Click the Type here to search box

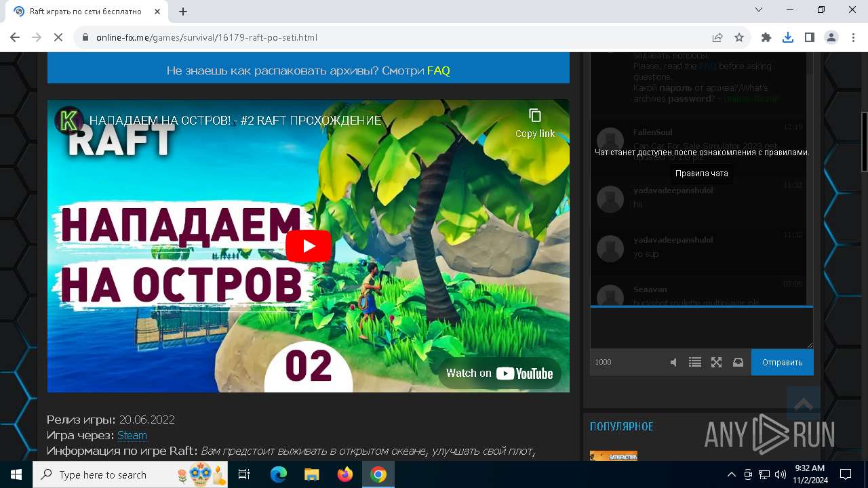[130, 474]
